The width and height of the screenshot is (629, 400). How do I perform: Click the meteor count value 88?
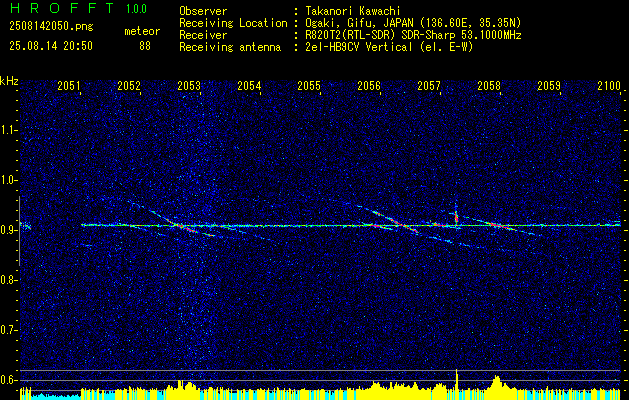145,46
